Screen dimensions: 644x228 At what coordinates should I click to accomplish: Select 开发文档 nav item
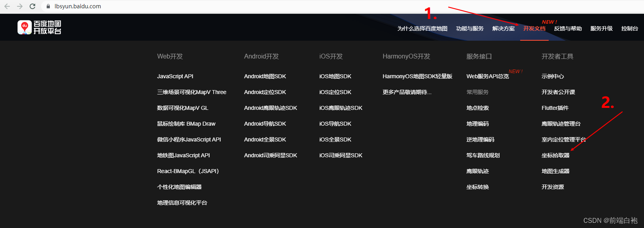pos(534,28)
